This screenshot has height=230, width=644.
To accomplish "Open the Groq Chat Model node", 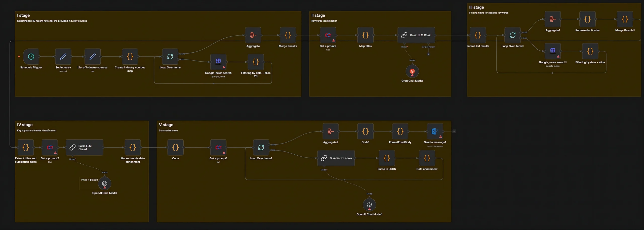I will pyautogui.click(x=412, y=72).
